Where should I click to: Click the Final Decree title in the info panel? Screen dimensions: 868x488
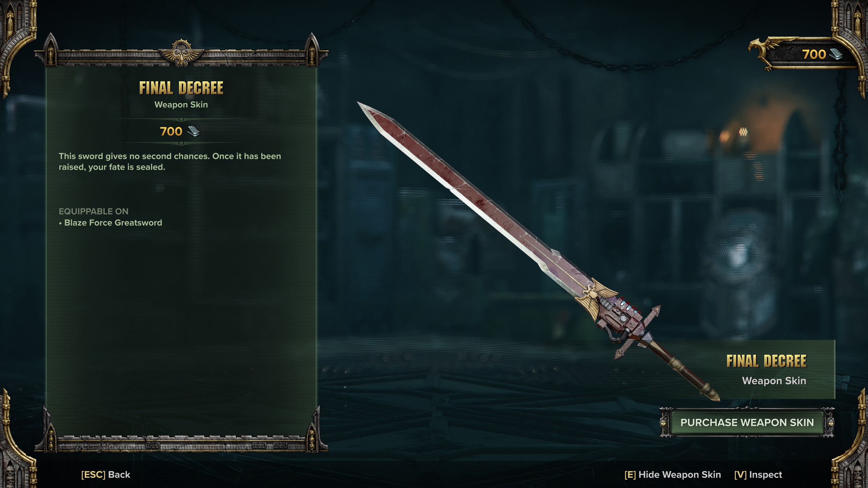pos(181,88)
